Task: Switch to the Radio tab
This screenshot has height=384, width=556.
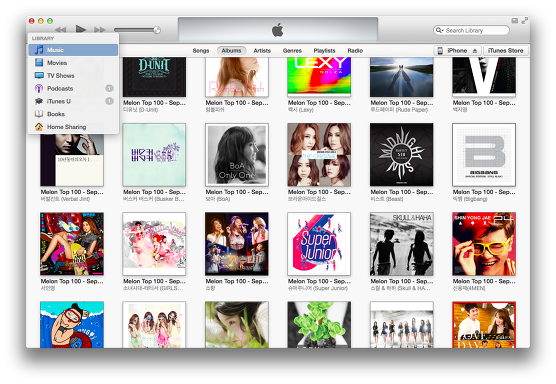Action: tap(355, 51)
